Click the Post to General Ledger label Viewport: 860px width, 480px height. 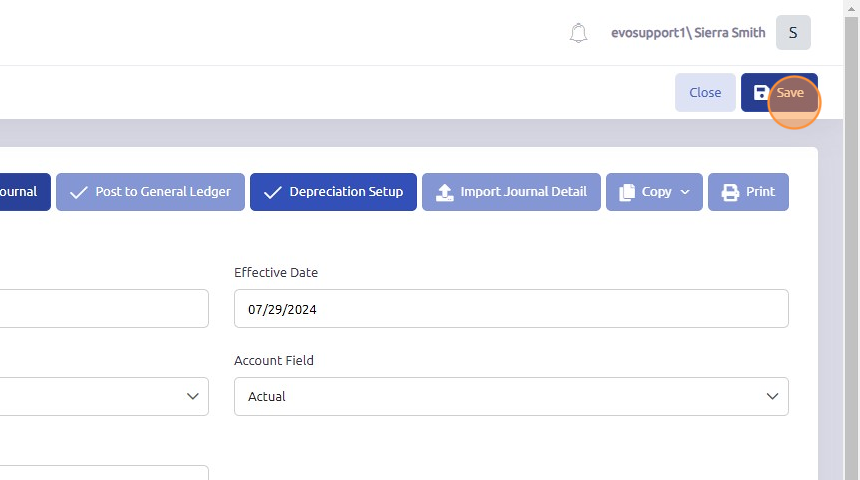(163, 192)
